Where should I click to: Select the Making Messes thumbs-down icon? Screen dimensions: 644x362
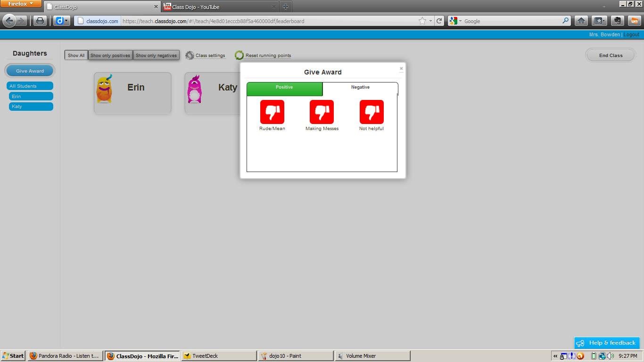tap(322, 112)
